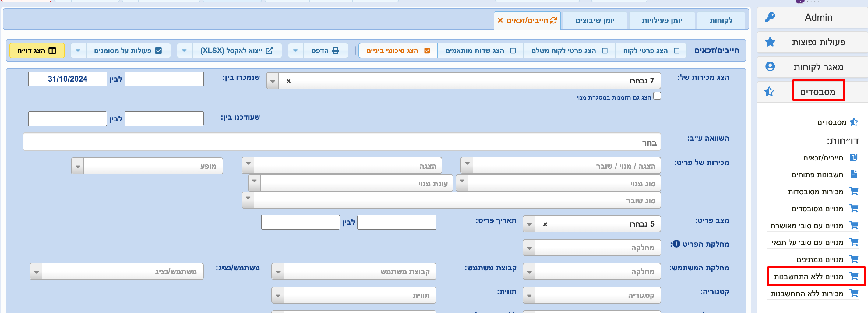This screenshot has width=868, height=313.
Task: Open the פעולות נפוצות sidebar menu
Action: coord(813,42)
